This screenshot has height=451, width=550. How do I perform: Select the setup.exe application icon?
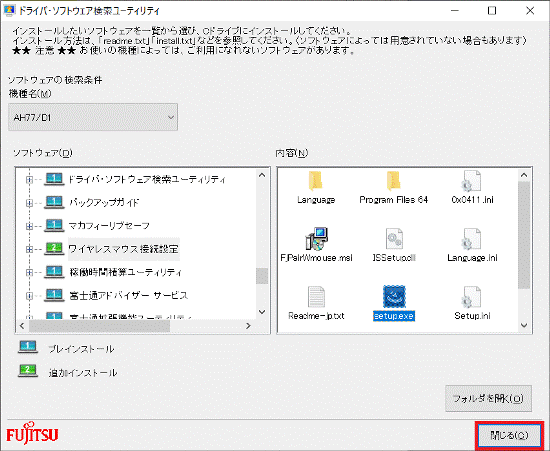click(x=394, y=297)
